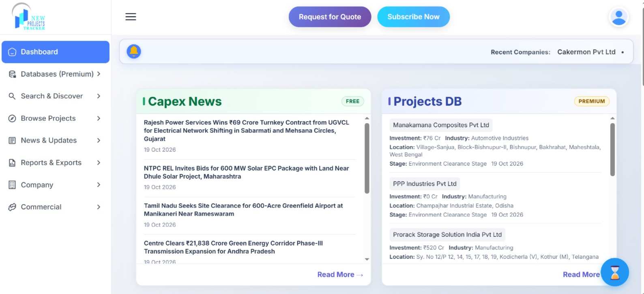Click the Capex News scrollbar thumb
The image size is (644, 294).
pyautogui.click(x=367, y=158)
